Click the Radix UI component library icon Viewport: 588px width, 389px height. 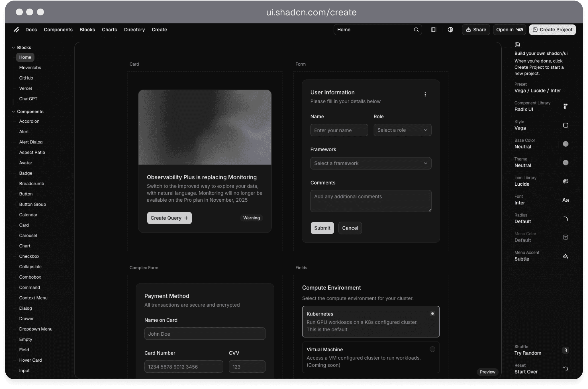tap(565, 106)
